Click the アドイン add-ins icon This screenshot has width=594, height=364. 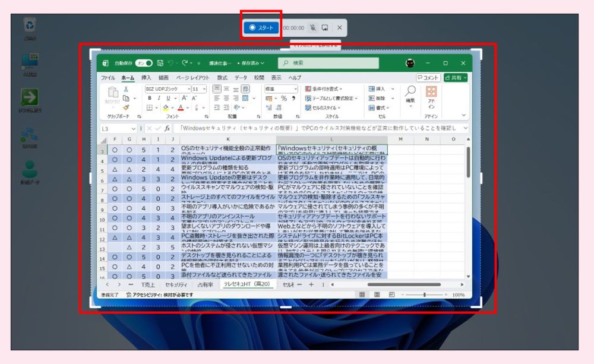pyautogui.click(x=431, y=94)
